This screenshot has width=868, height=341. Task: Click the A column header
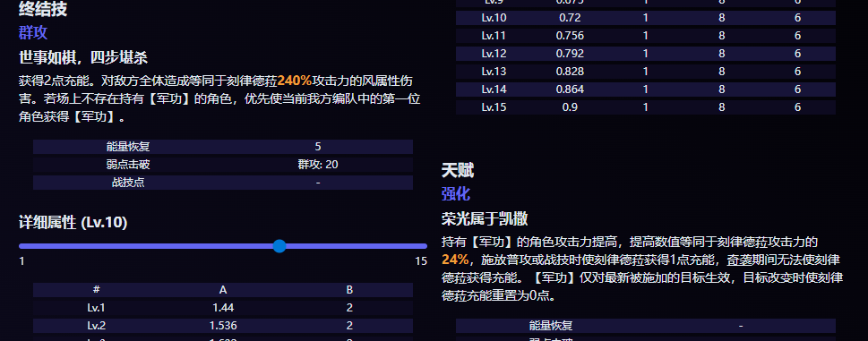(223, 290)
